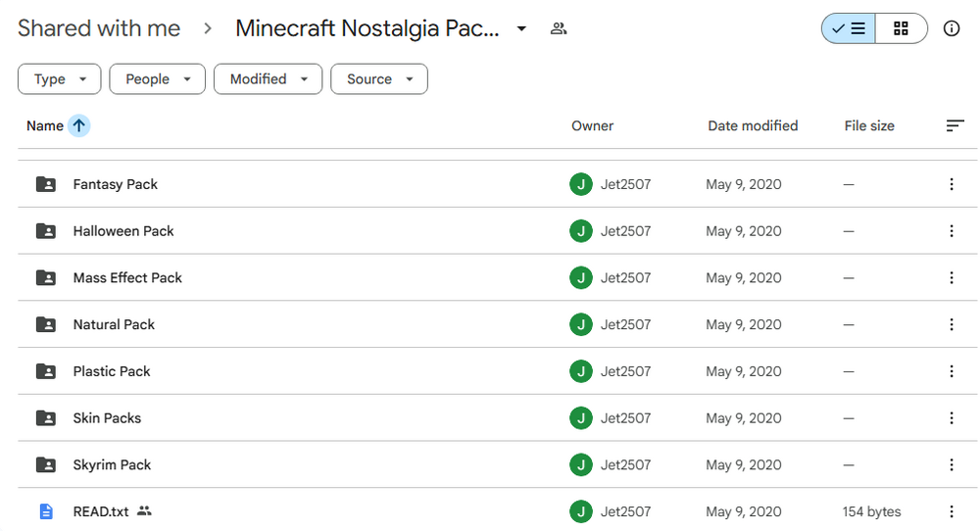Open Minecraft Nostalgia Pack folder menu arrow
The width and height of the screenshot is (980, 531).
pyautogui.click(x=521, y=28)
